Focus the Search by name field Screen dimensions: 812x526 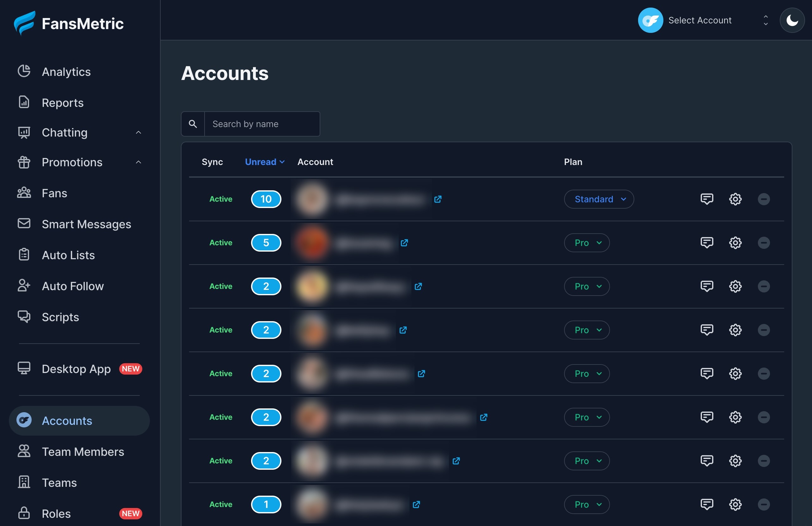(x=262, y=124)
